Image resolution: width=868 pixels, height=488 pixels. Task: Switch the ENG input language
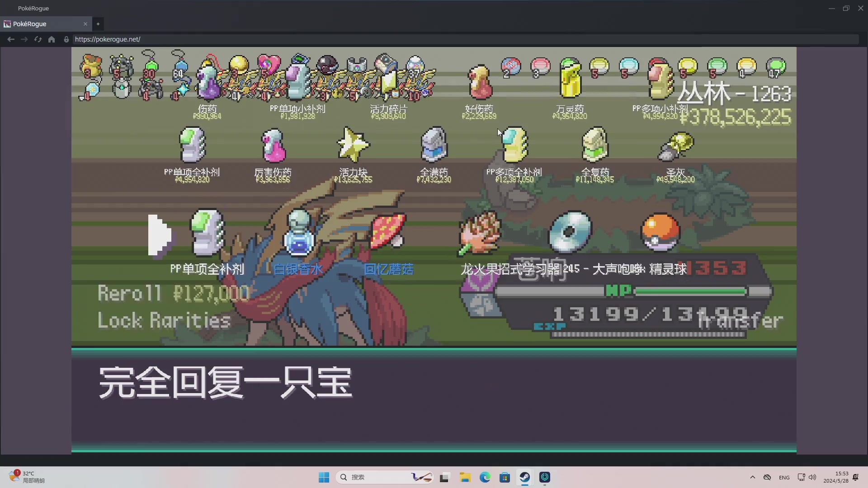(x=784, y=477)
